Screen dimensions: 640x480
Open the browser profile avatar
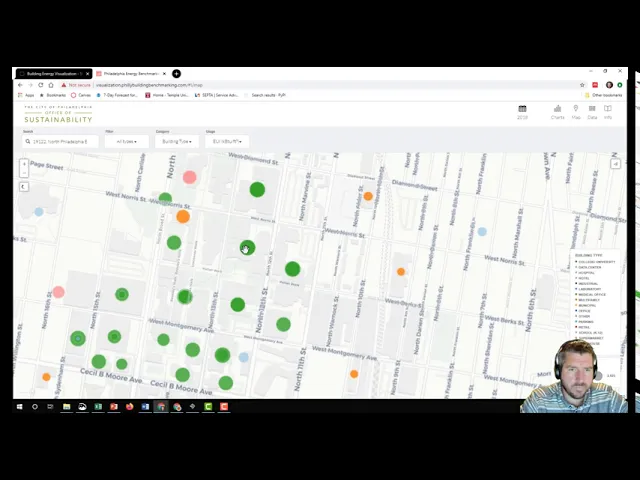pyautogui.click(x=609, y=85)
